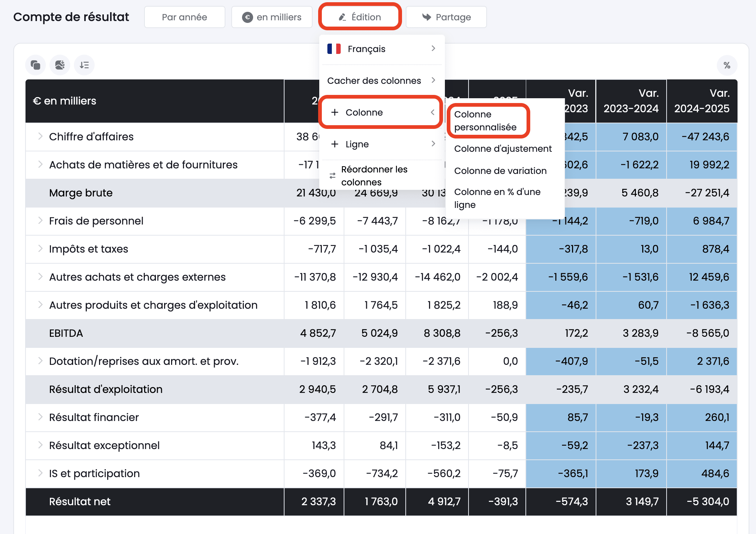Open the Partage button
Viewport: 756px width, 534px height.
pyautogui.click(x=446, y=17)
